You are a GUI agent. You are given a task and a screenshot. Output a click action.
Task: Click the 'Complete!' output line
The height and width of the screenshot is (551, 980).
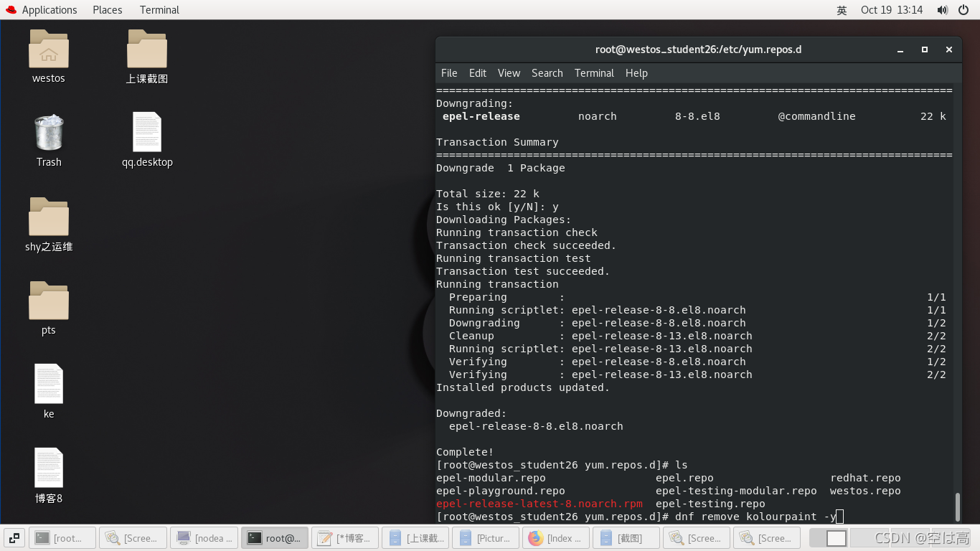click(465, 452)
